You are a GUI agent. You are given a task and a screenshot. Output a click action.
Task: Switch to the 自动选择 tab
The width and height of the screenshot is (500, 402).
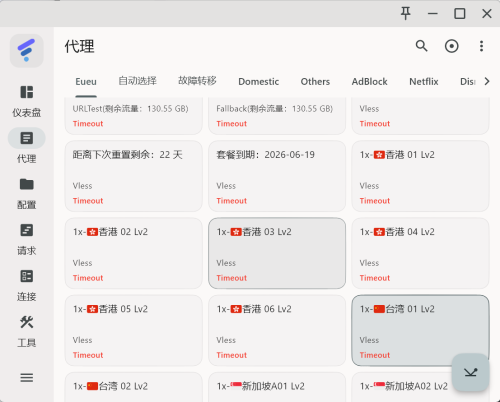click(137, 81)
